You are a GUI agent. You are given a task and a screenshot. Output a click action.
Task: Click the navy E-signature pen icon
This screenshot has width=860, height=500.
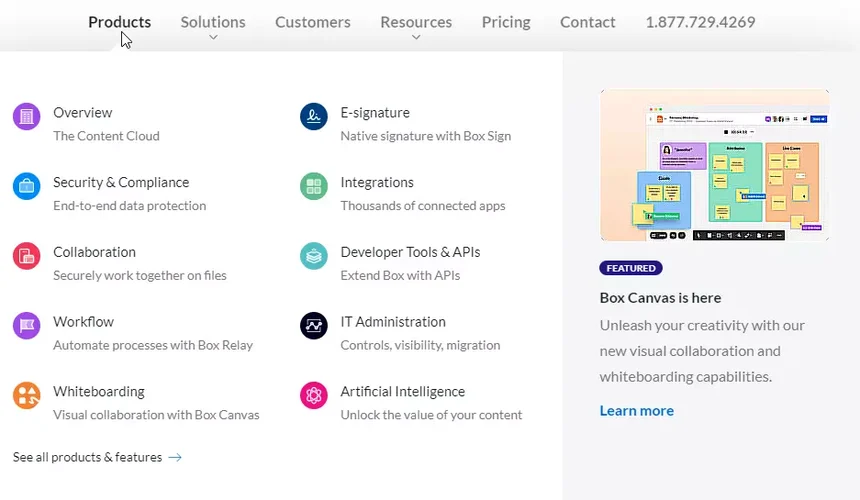pos(314,116)
